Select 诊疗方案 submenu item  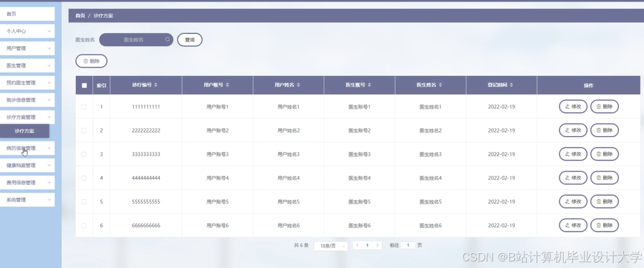click(24, 131)
